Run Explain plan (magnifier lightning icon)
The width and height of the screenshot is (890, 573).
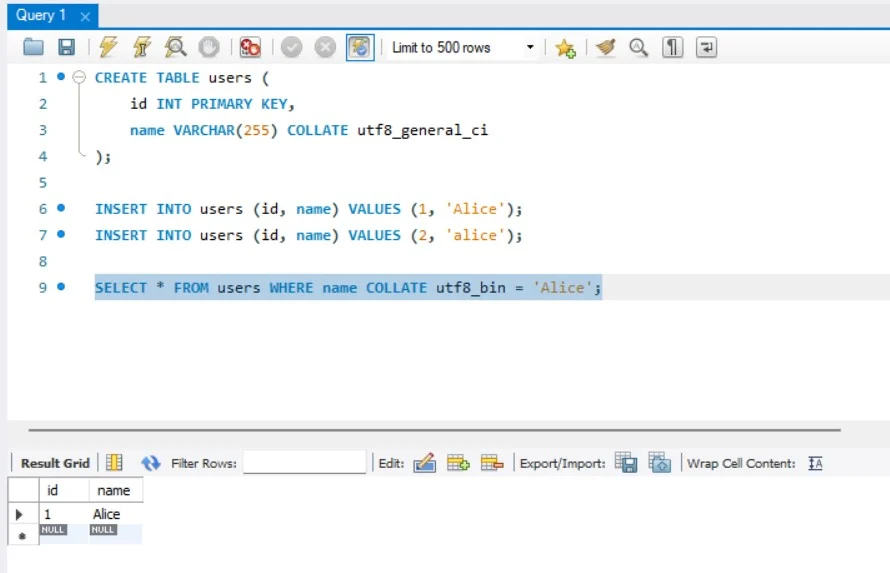(175, 47)
